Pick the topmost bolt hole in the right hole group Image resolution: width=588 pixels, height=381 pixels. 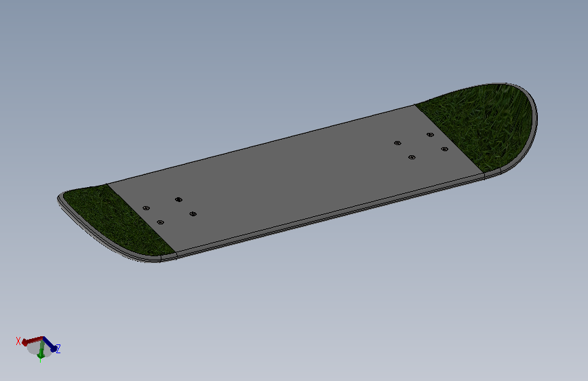click(430, 135)
